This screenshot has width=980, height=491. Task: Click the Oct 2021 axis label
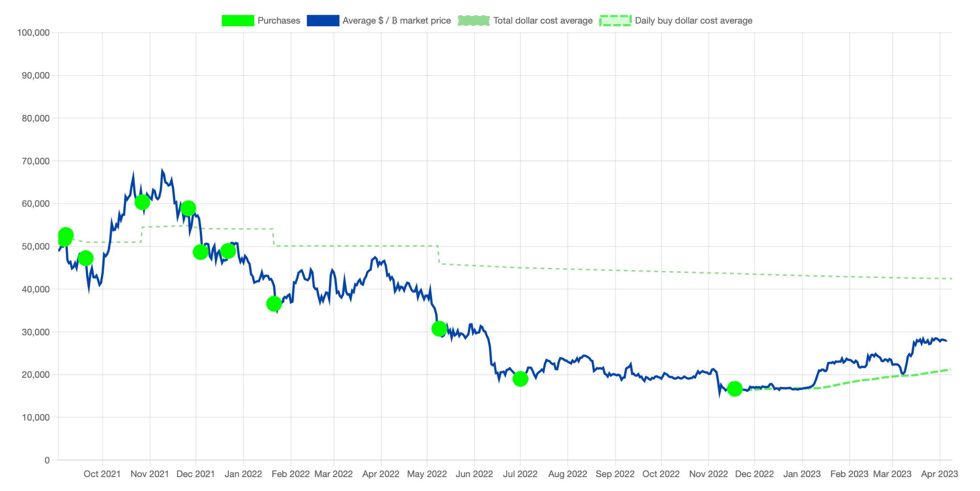(x=102, y=474)
